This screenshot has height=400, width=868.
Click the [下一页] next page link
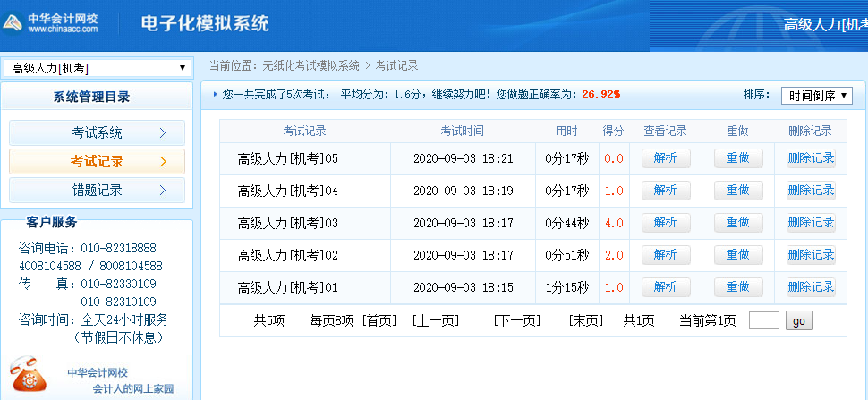[517, 321]
